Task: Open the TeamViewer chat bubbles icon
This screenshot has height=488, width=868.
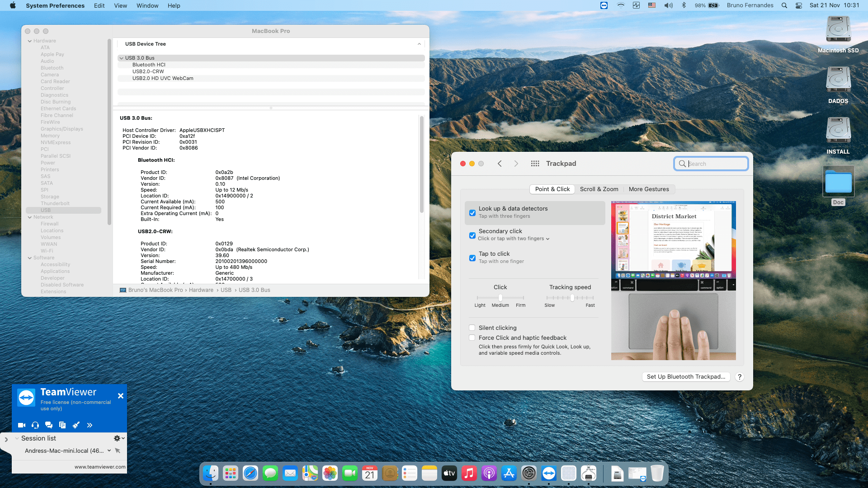Action: [49, 425]
